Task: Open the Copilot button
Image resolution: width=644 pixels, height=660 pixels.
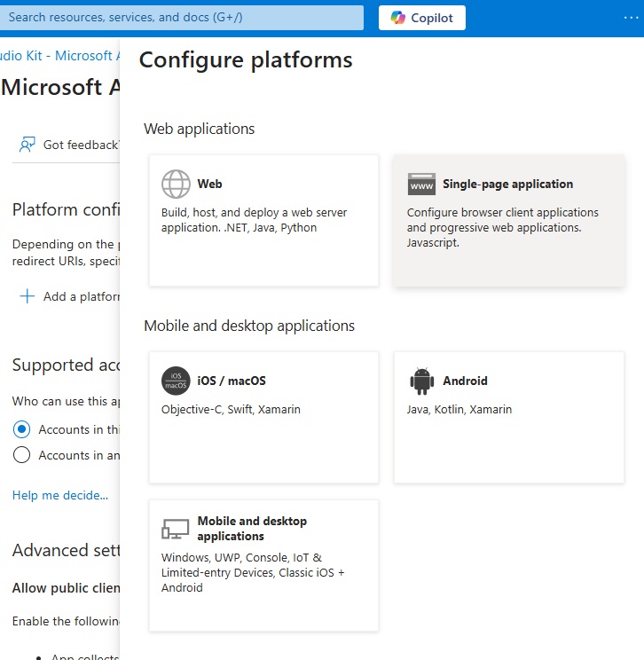Action: [422, 18]
